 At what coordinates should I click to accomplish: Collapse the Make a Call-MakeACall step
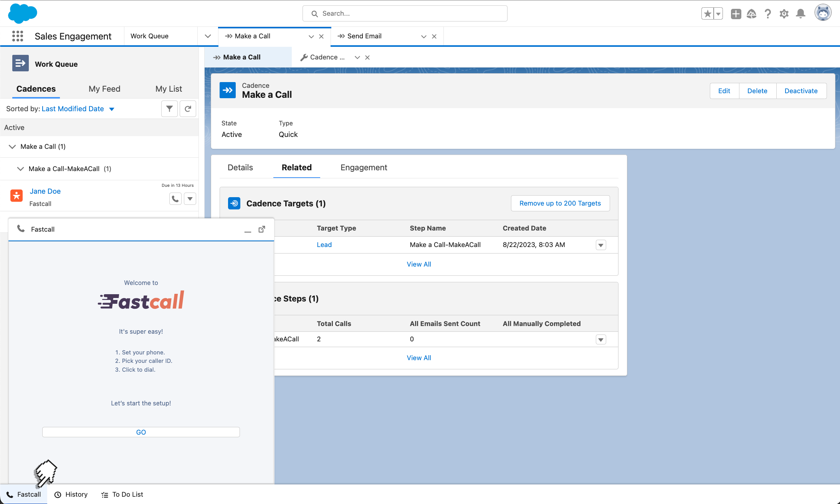20,169
